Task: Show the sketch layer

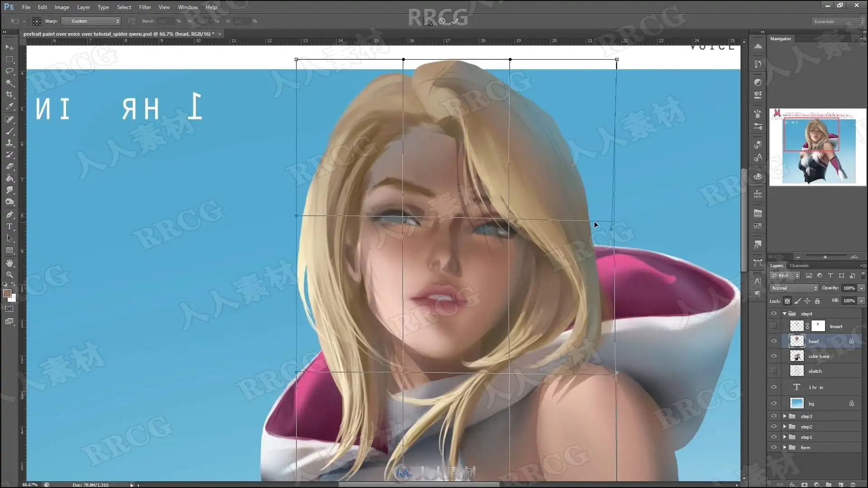Action: 774,371
